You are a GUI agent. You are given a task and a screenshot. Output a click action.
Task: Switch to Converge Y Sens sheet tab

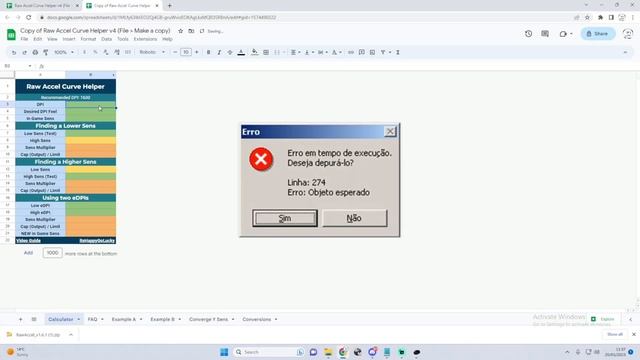click(x=209, y=319)
